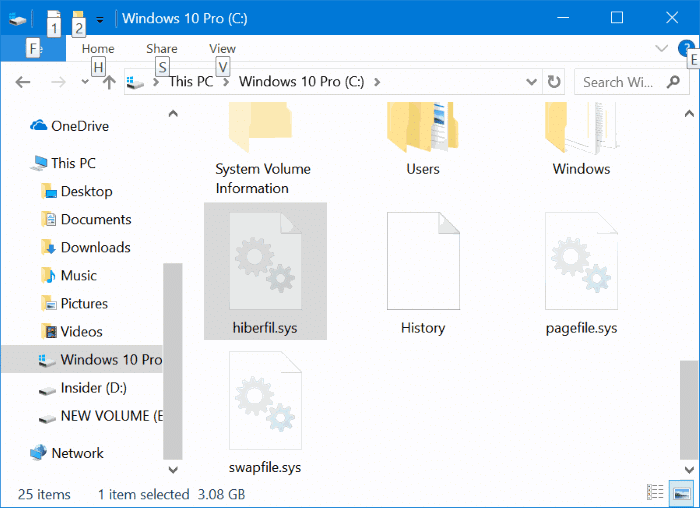
Task: Click the OneDrive cloud icon in sidebar
Action: point(38,125)
